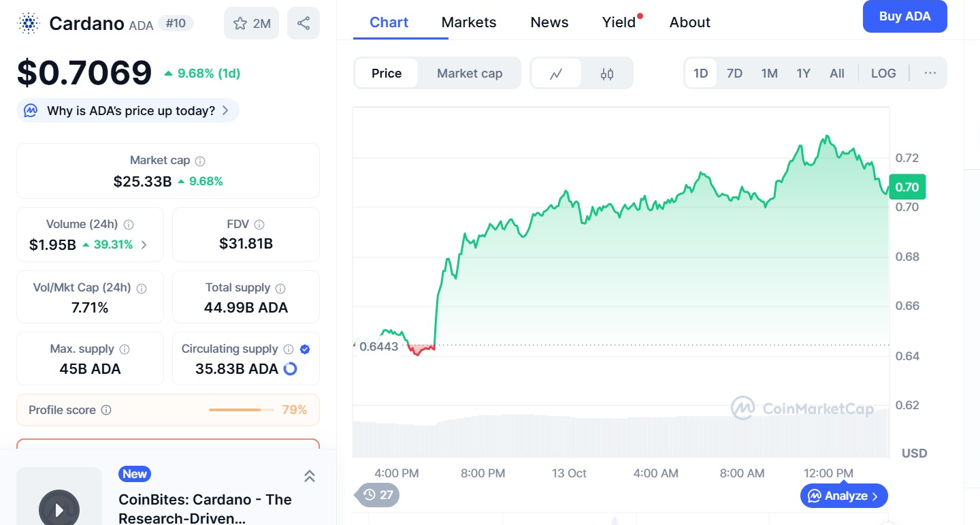The height and width of the screenshot is (525, 980).
Task: Click the FDV info icon
Action: pos(259,225)
